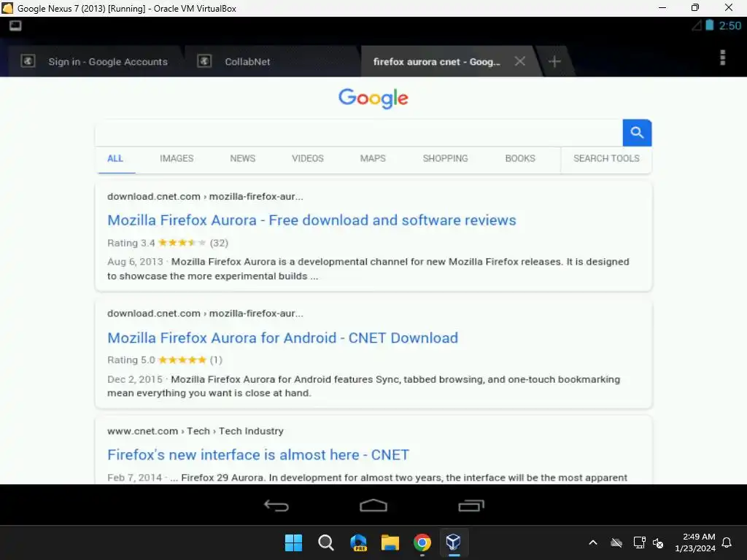Open a new browser tab with plus
The height and width of the screenshot is (560, 747).
(x=554, y=61)
